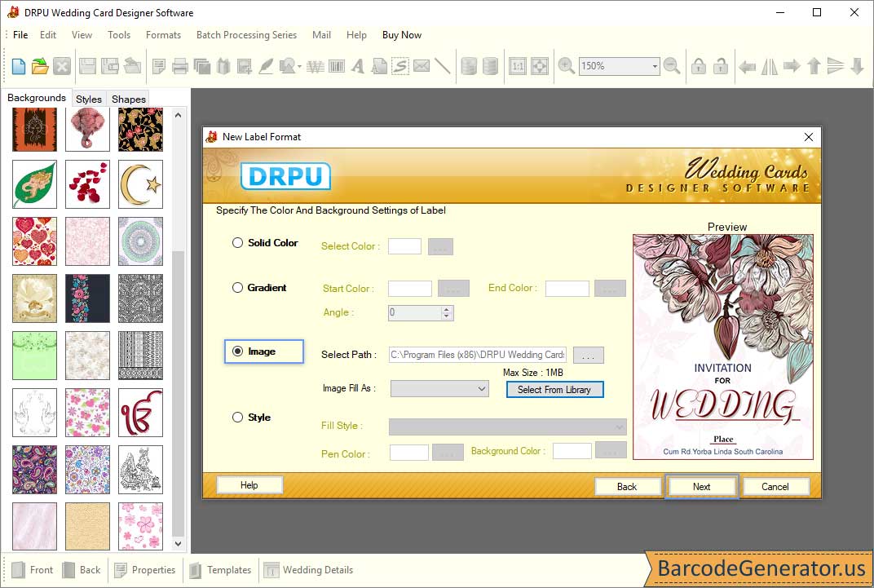Browse for image path with ... button
This screenshot has height=588, width=874.
(588, 355)
